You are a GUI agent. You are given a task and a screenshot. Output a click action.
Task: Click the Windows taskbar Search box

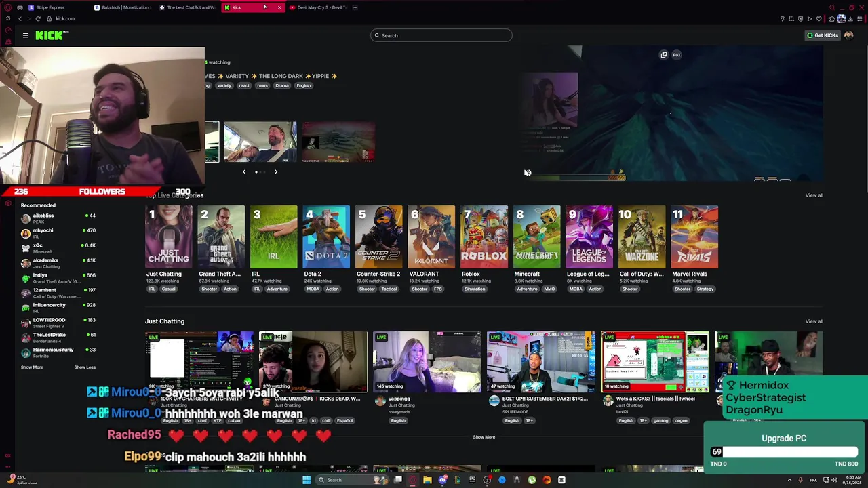(x=353, y=480)
